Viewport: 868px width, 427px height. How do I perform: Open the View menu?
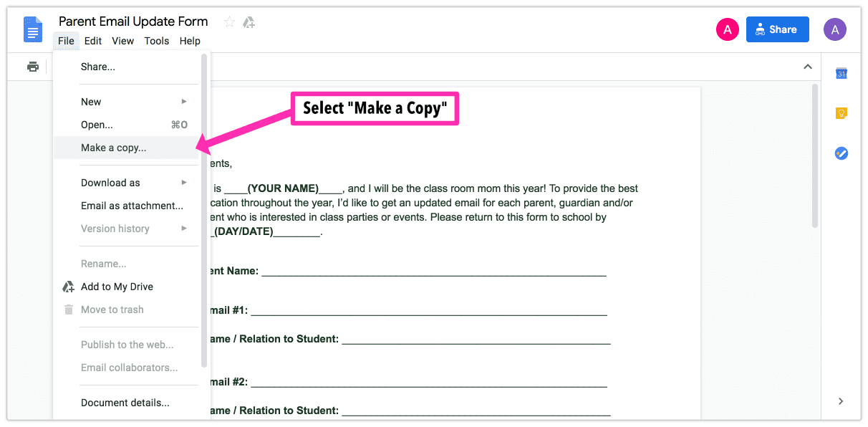coord(122,41)
